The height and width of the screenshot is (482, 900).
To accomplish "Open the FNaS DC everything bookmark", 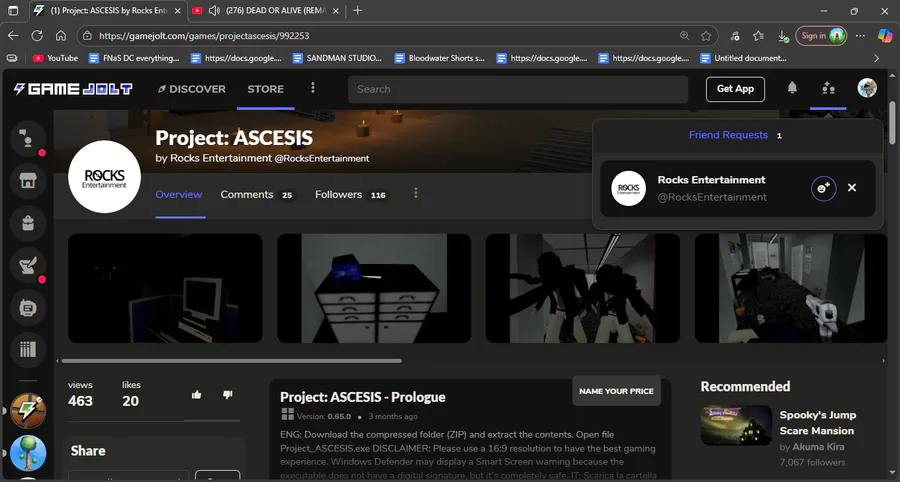I will 134,58.
